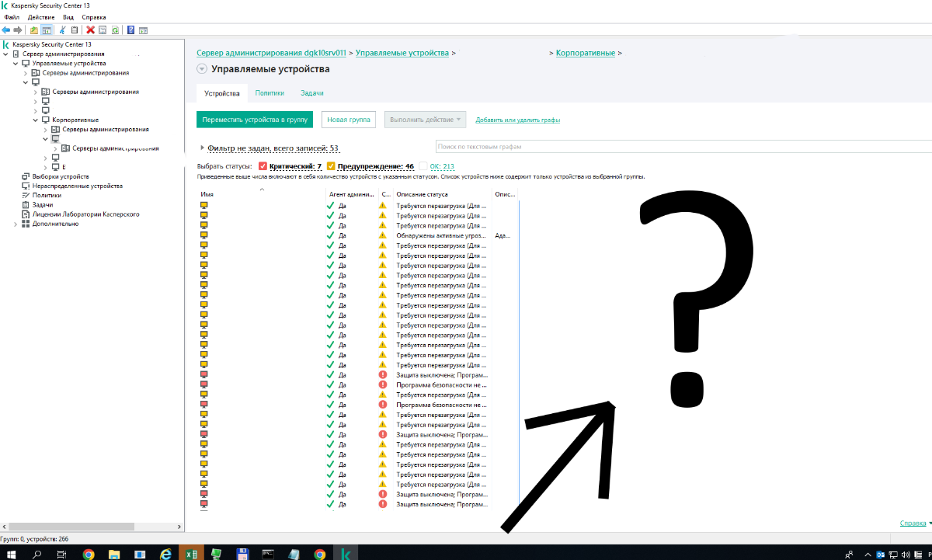Collapse the Сервер администрирования tree node

point(6,54)
